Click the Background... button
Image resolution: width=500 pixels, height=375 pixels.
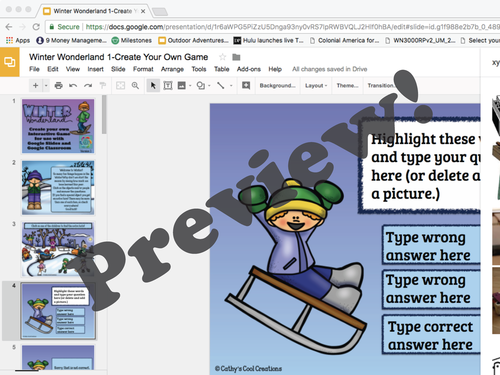coord(278,86)
